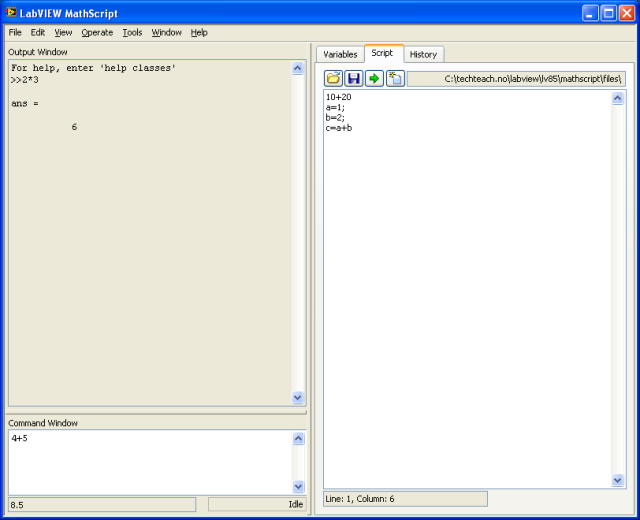This screenshot has height=520, width=640.
Task: Open the File menu
Action: point(15,33)
